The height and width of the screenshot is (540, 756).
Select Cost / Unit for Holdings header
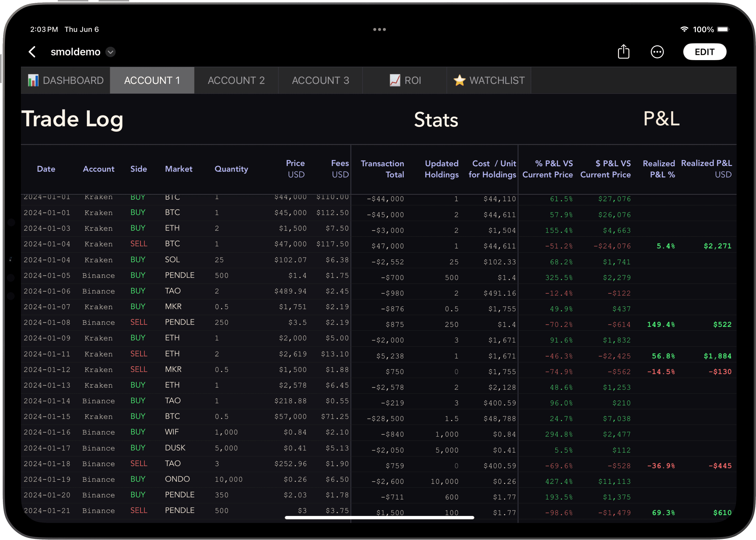(x=492, y=169)
